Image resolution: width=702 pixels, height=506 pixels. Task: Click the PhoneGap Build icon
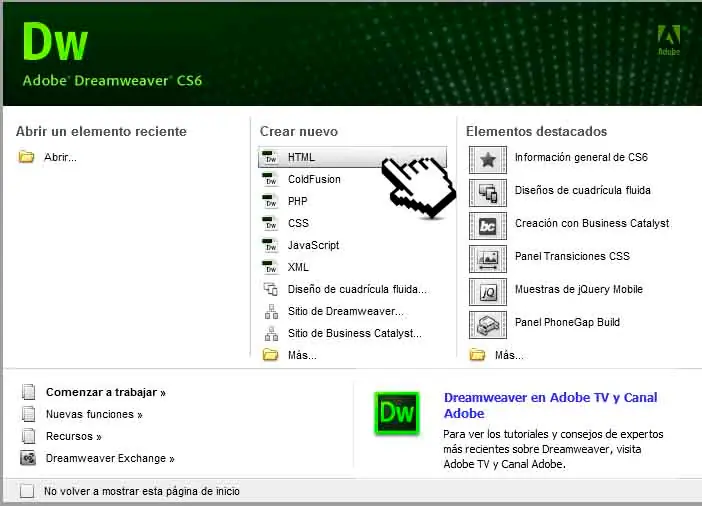click(x=488, y=325)
